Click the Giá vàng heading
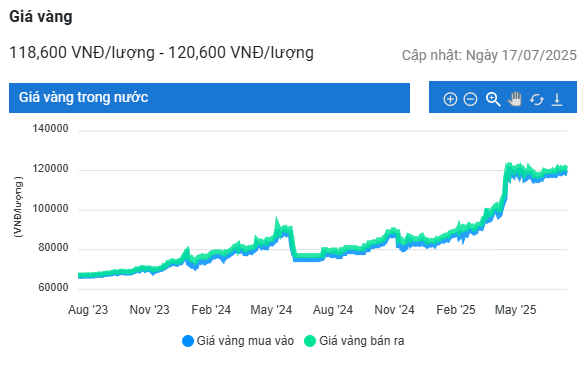586x371 pixels. [x=41, y=17]
